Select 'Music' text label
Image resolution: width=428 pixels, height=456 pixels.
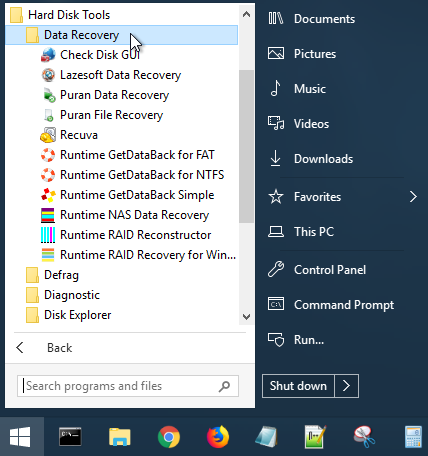click(x=310, y=89)
